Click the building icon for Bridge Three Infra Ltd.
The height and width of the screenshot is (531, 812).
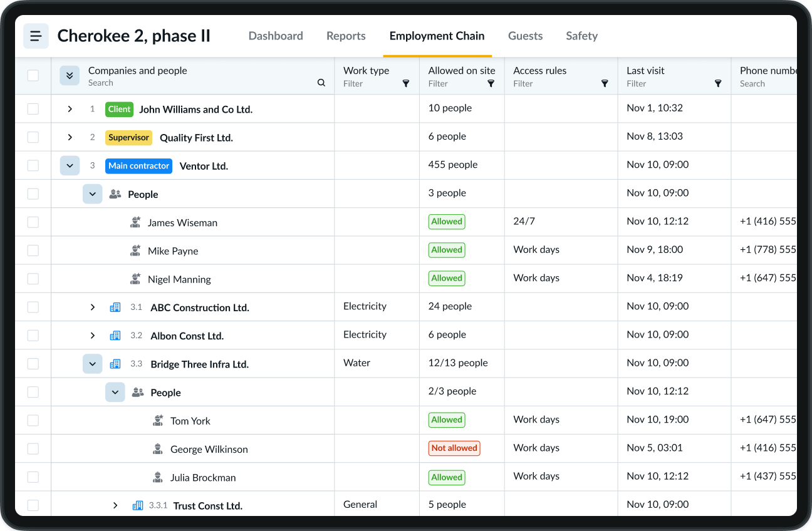115,364
